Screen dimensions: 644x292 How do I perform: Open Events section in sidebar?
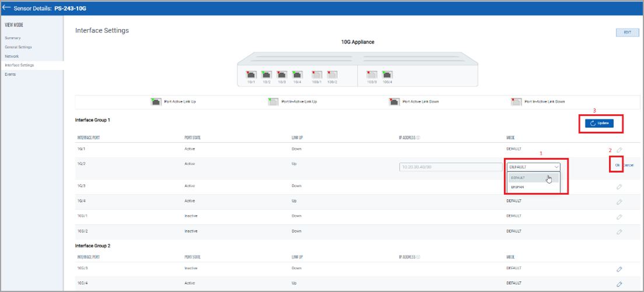(10, 75)
